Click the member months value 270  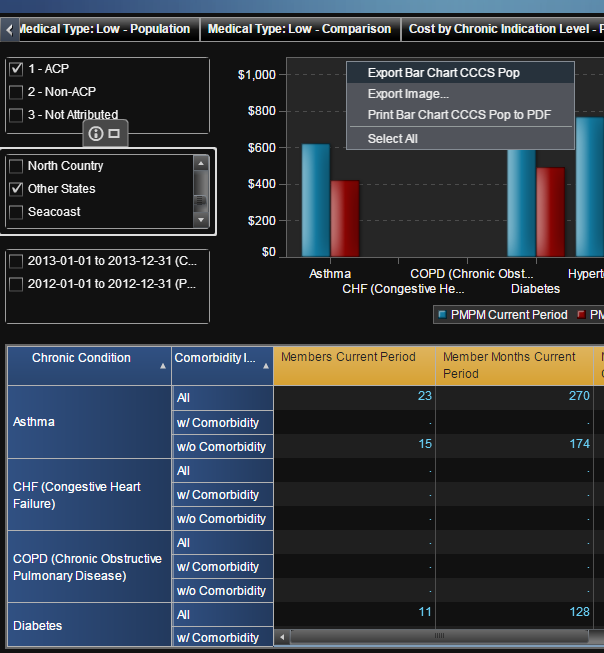[579, 396]
